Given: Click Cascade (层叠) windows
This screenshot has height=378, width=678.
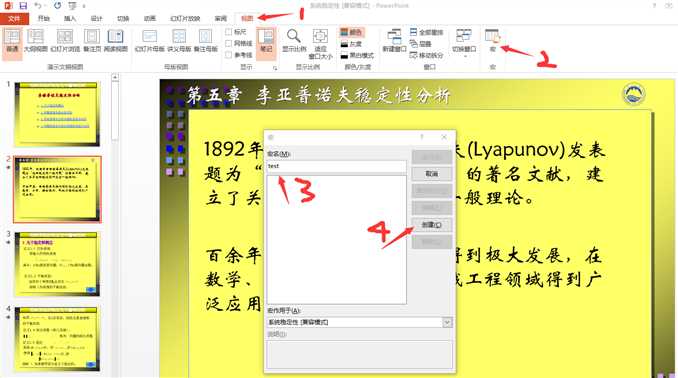Looking at the screenshot, I should [x=420, y=44].
